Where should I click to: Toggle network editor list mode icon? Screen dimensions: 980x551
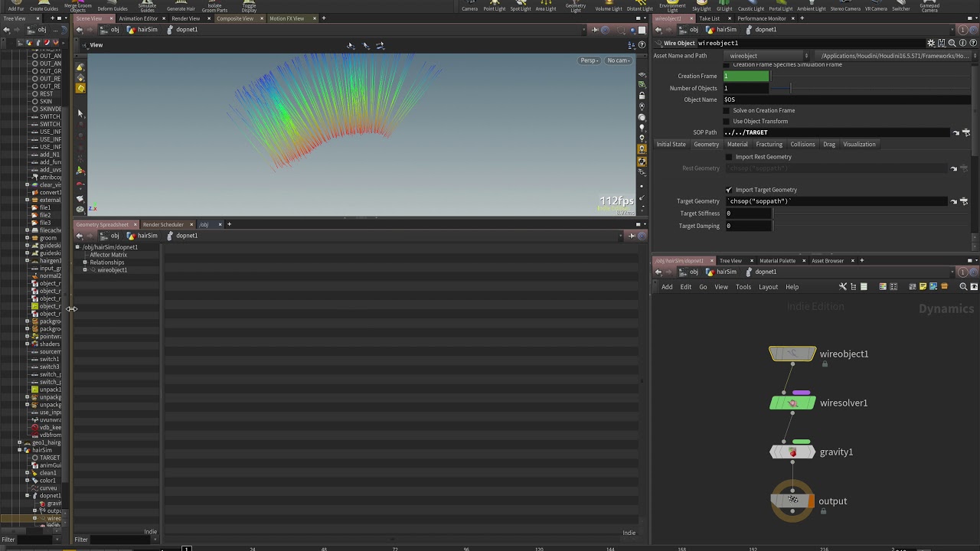(x=864, y=287)
